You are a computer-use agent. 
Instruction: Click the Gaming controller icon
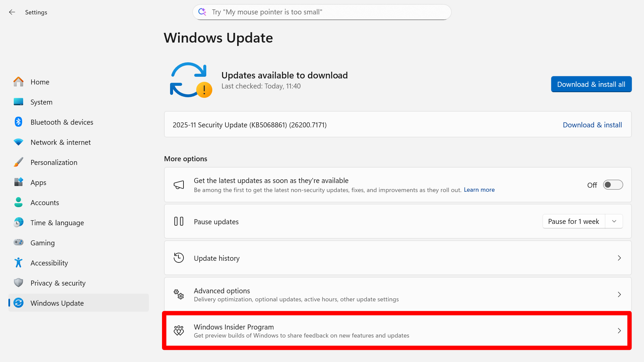click(18, 242)
